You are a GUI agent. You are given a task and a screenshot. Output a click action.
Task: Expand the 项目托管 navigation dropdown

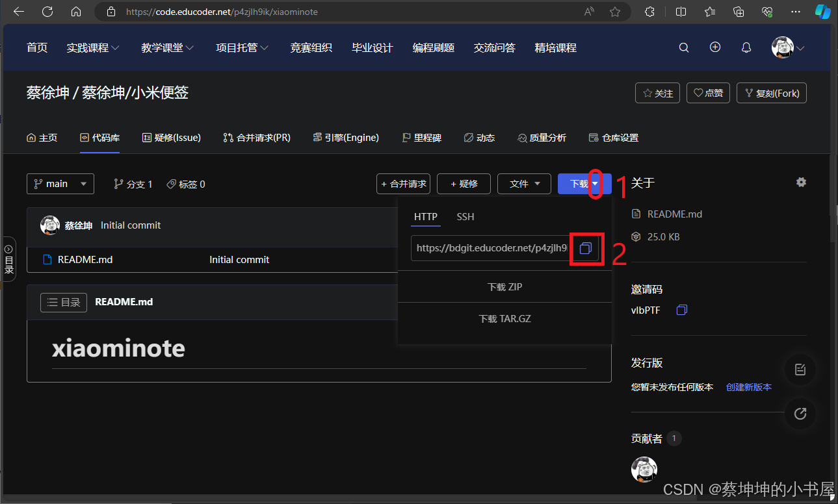pyautogui.click(x=242, y=47)
